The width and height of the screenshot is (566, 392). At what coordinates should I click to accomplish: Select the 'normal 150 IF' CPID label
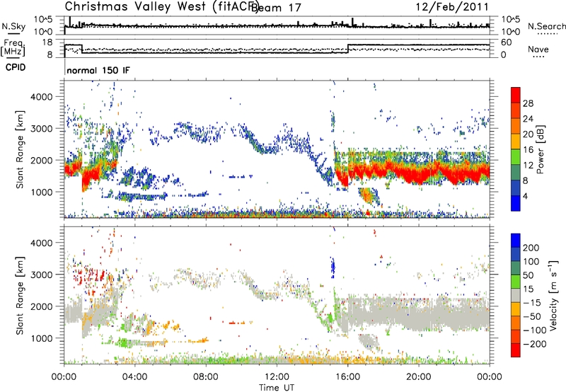[x=98, y=70]
